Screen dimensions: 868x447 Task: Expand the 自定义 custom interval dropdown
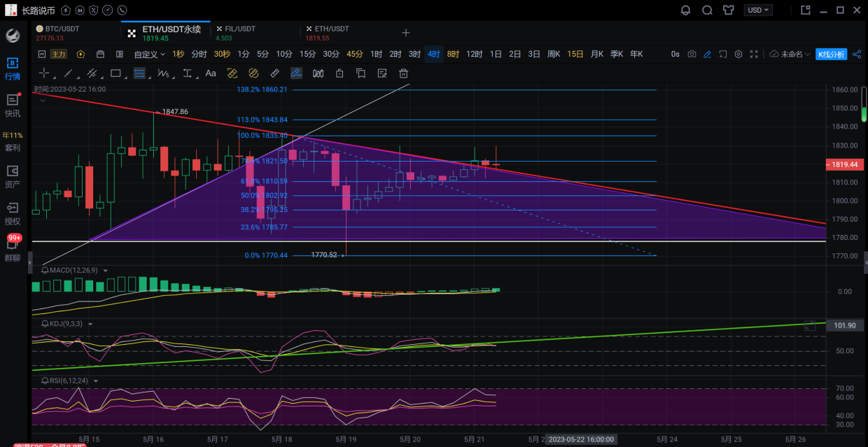[150, 54]
